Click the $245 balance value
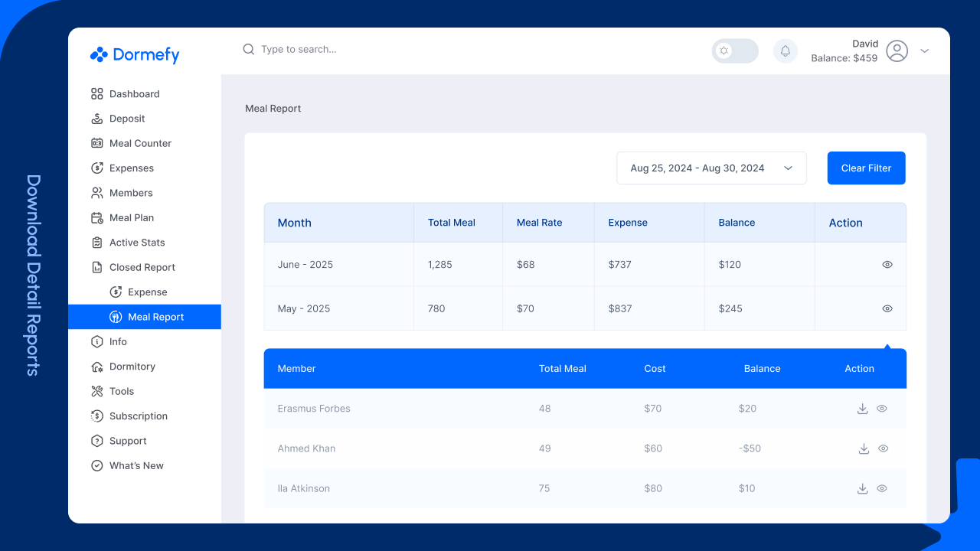This screenshot has width=980, height=551. [x=730, y=308]
